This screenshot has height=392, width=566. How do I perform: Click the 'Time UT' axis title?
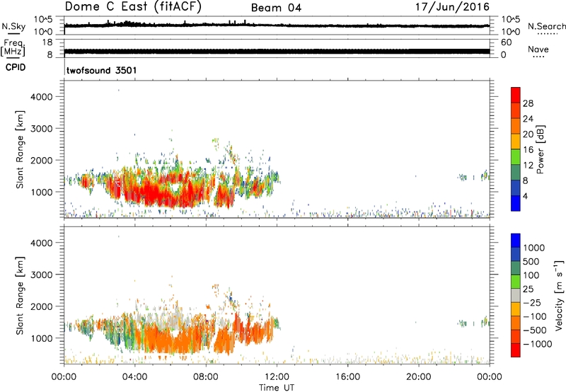pos(277,388)
